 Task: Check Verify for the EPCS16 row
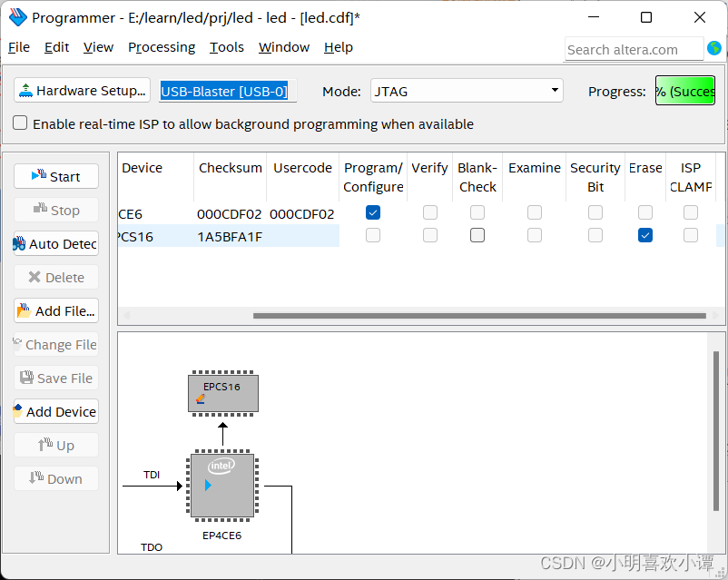(430, 235)
